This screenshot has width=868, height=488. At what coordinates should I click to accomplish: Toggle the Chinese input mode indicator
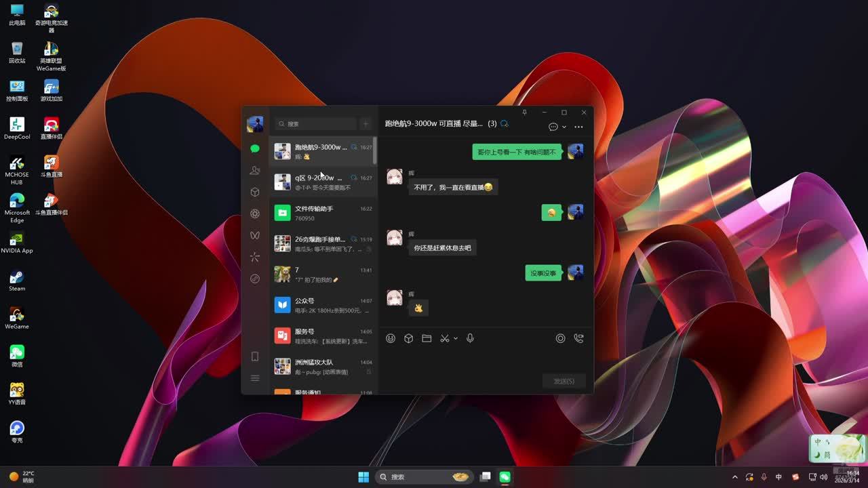778,477
